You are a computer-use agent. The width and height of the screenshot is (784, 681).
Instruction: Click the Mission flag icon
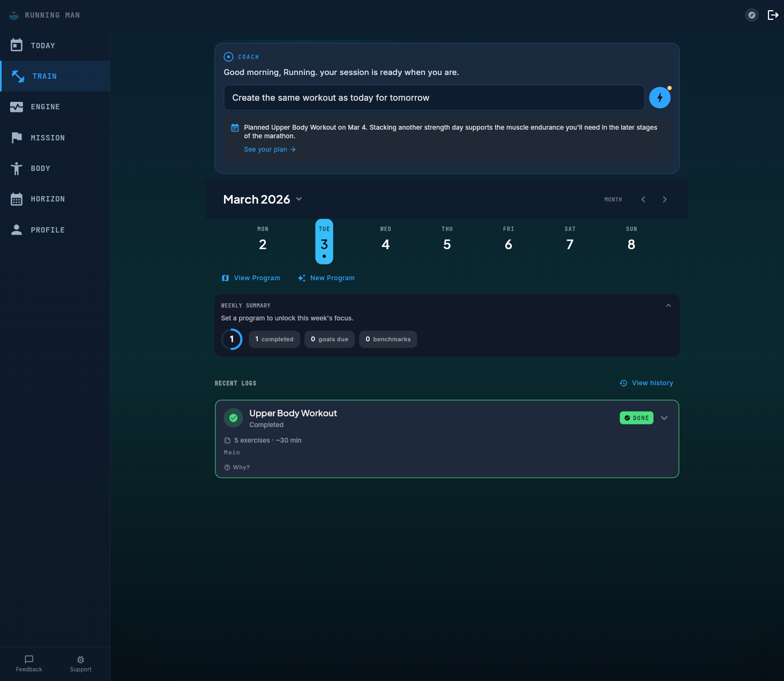(x=16, y=138)
